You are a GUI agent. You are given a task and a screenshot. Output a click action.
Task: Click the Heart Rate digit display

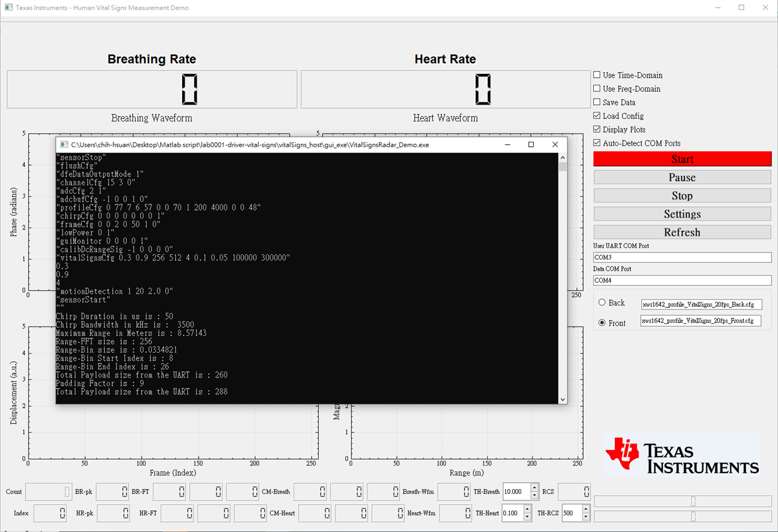[x=445, y=89]
